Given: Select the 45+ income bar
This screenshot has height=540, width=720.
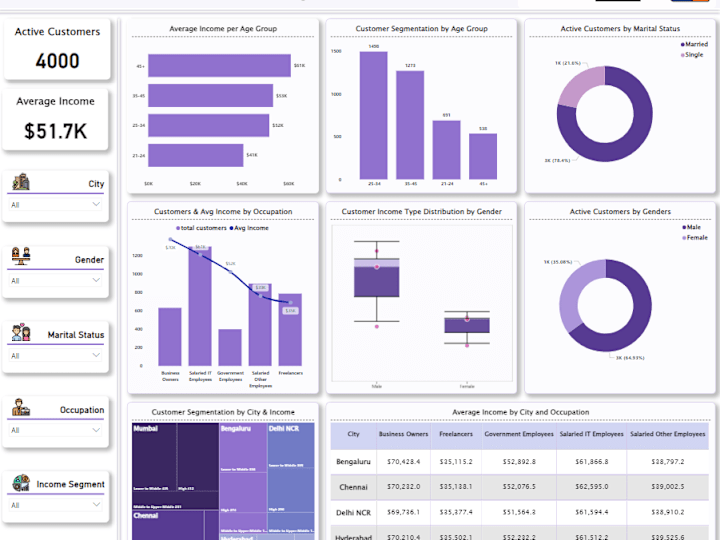Looking at the screenshot, I should [219, 66].
